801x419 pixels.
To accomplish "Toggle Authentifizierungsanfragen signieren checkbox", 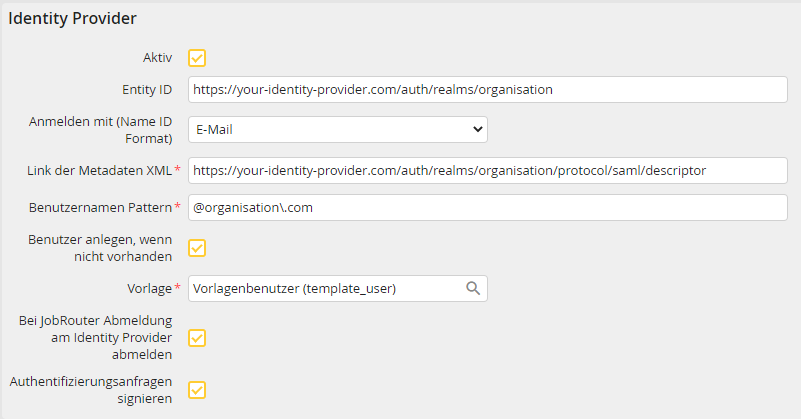I will tap(197, 389).
